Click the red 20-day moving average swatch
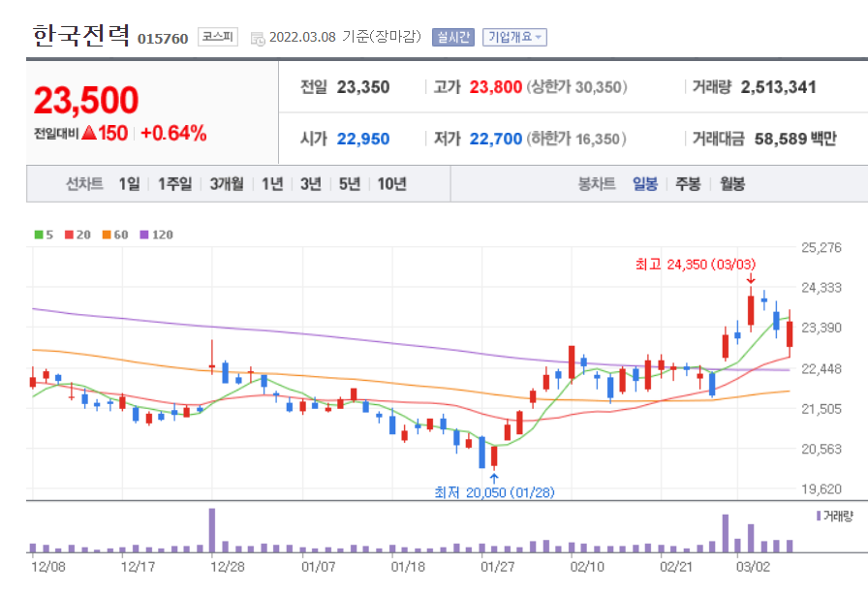The image size is (868, 596). click(69, 235)
